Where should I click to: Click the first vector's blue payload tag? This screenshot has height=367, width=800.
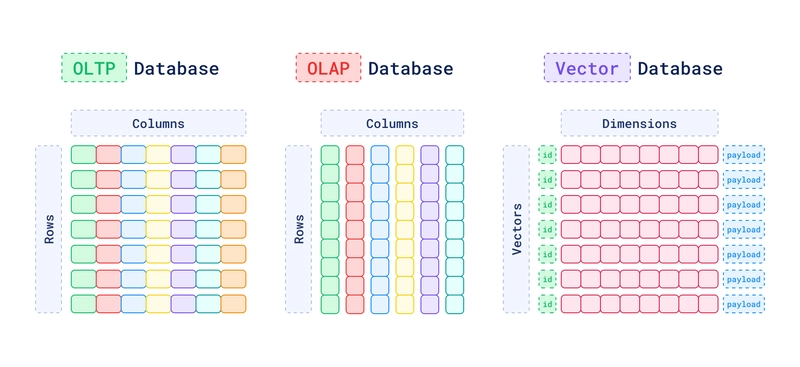click(x=743, y=155)
